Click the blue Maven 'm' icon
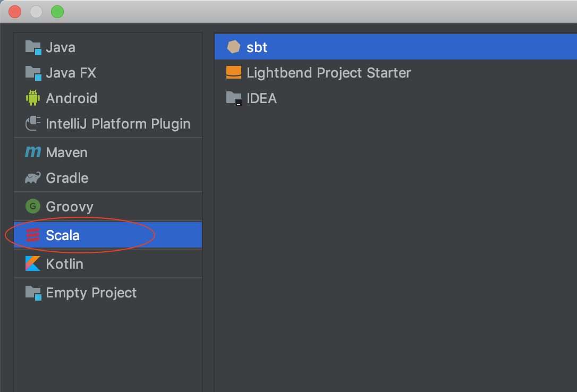Image resolution: width=577 pixels, height=392 pixels. point(33,152)
